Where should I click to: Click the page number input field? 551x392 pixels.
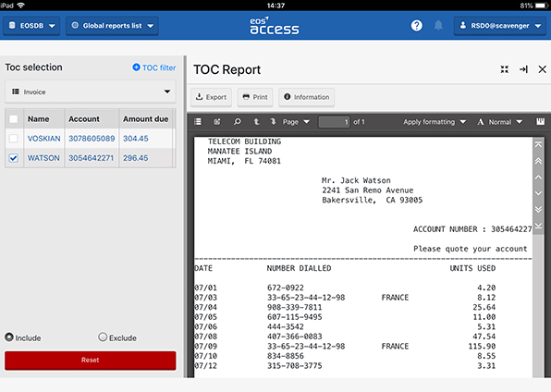tap(334, 122)
